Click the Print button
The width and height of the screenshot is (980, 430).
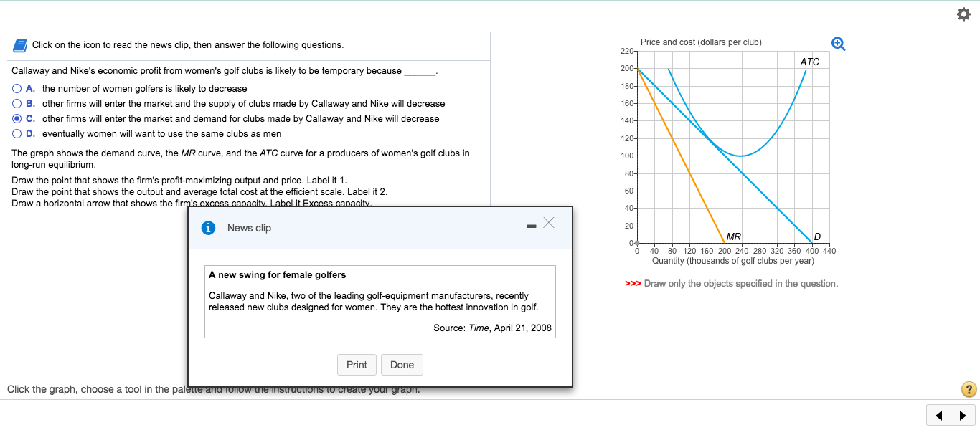(x=357, y=365)
